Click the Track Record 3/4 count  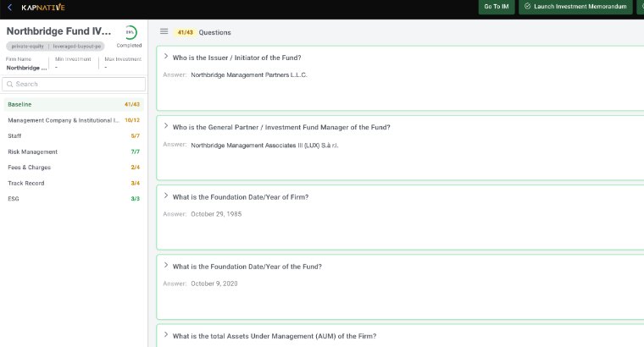point(136,183)
